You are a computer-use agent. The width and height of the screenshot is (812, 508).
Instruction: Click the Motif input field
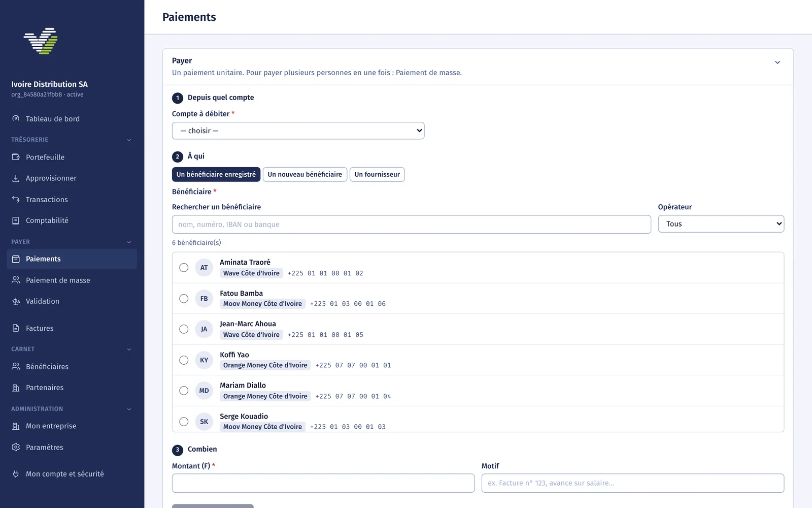click(633, 483)
